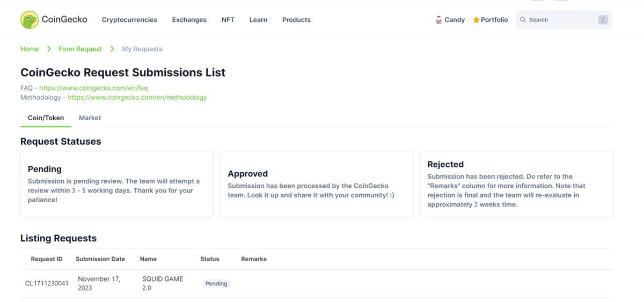
Task: Click the date November 17, 2023
Action: point(99,283)
